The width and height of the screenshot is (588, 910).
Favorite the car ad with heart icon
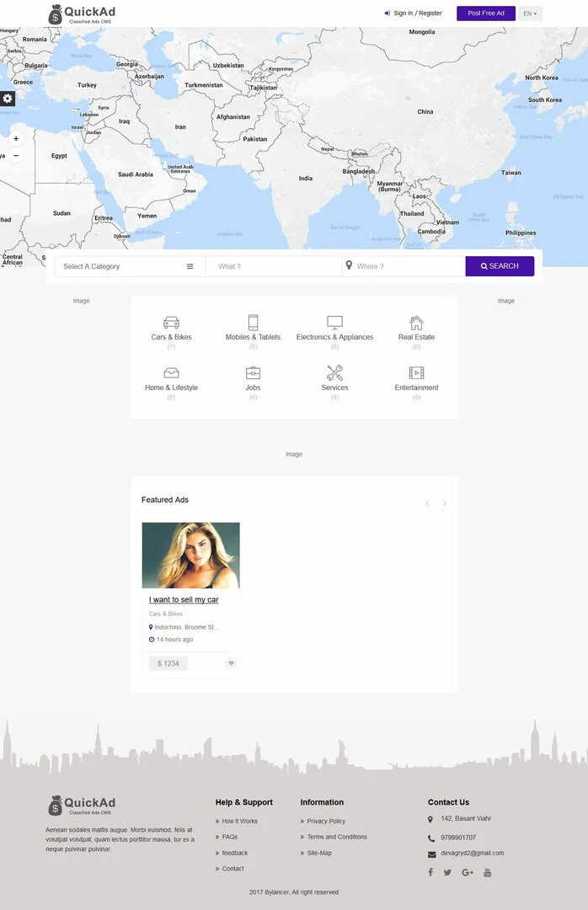pyautogui.click(x=231, y=663)
